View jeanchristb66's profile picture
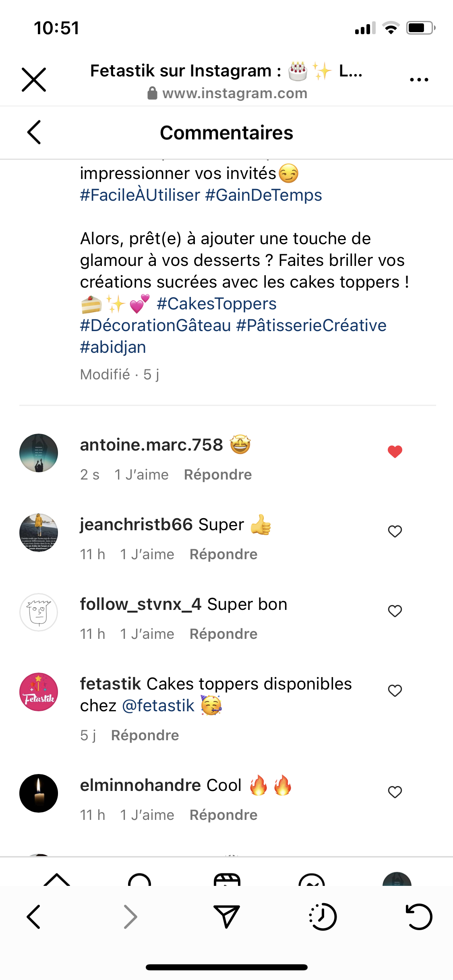 click(x=39, y=532)
